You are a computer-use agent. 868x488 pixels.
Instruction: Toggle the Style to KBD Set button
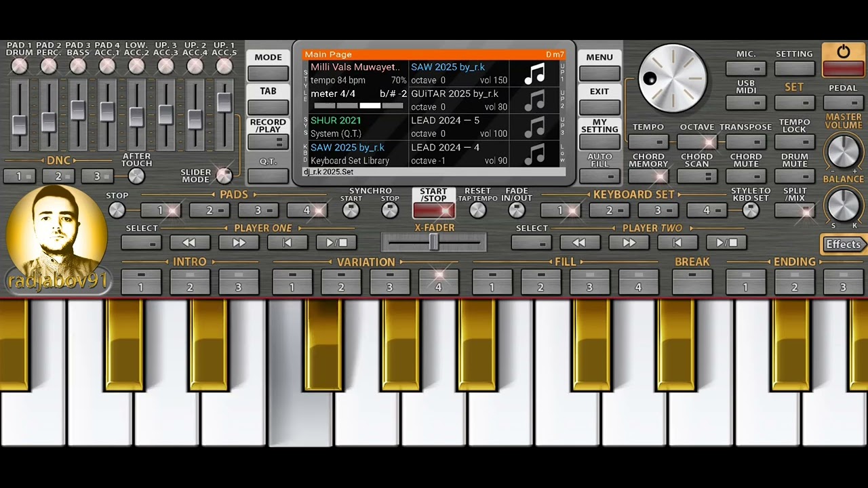(x=751, y=210)
